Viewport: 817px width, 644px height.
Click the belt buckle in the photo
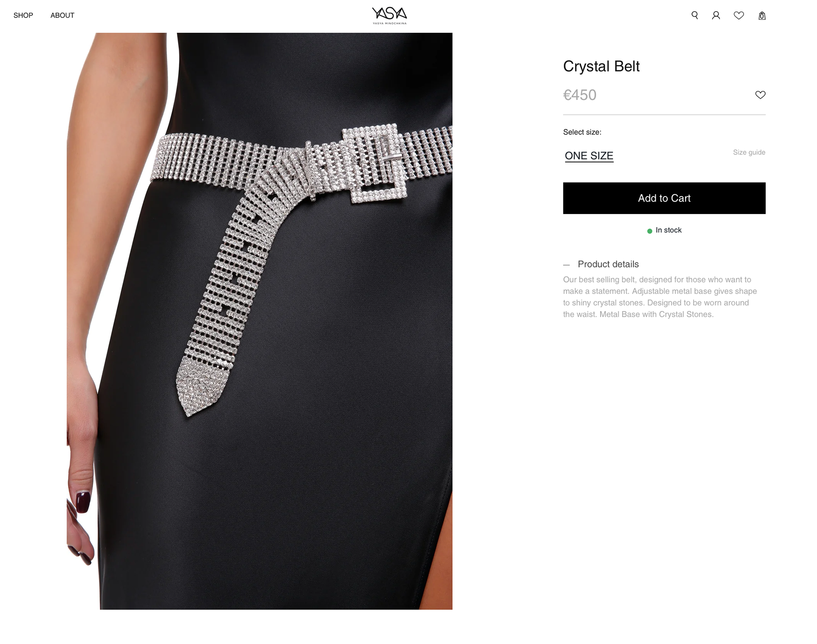(374, 164)
